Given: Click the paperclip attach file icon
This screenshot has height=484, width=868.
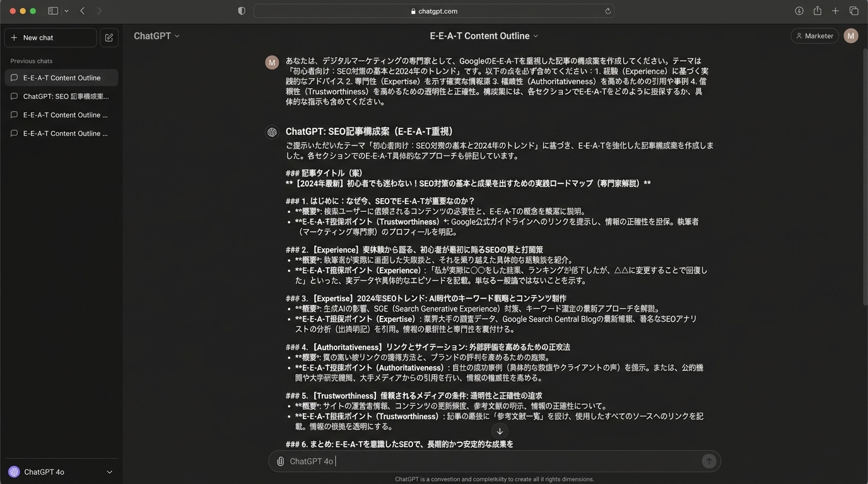Looking at the screenshot, I should [x=280, y=461].
